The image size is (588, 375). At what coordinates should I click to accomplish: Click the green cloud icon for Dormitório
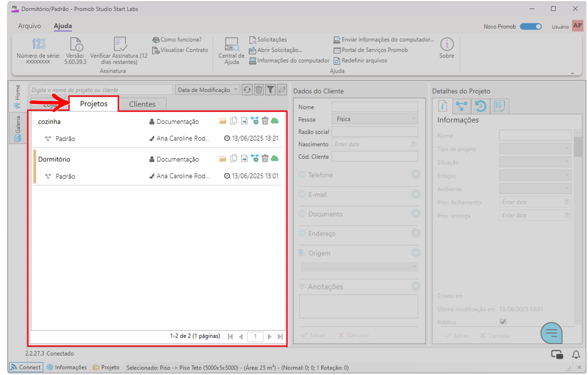point(275,158)
